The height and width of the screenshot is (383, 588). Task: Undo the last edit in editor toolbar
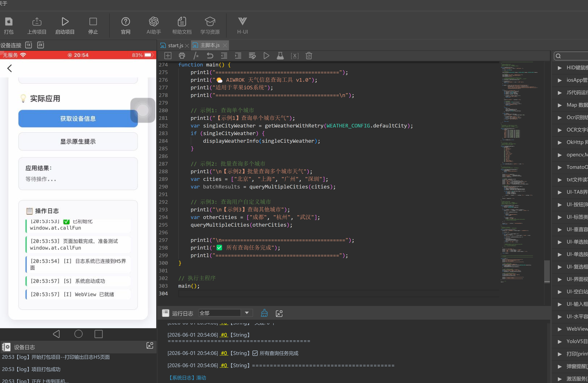pyautogui.click(x=210, y=56)
